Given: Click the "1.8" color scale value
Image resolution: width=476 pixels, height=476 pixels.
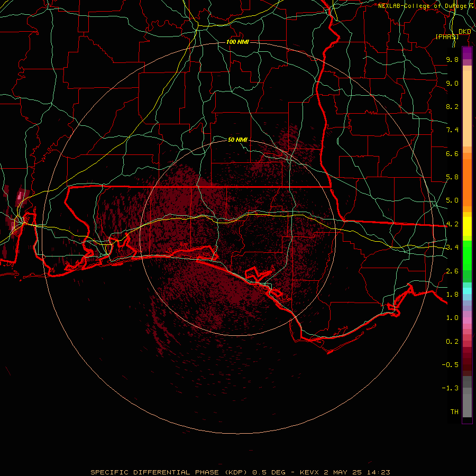Looking at the screenshot, I should (452, 295).
